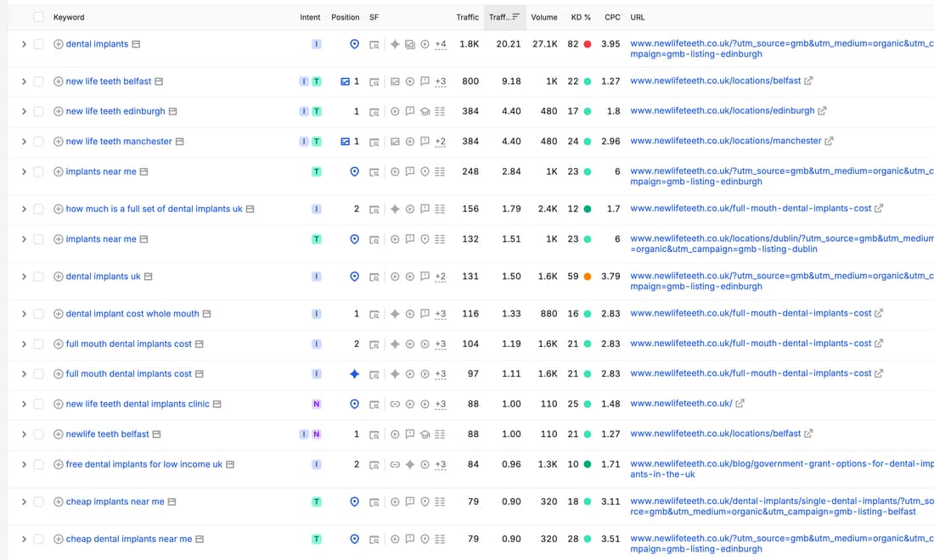Screen dimensions: 934x560
Task: Expand the 'how much is a full set of dental implants uk' row
Action: point(24,209)
